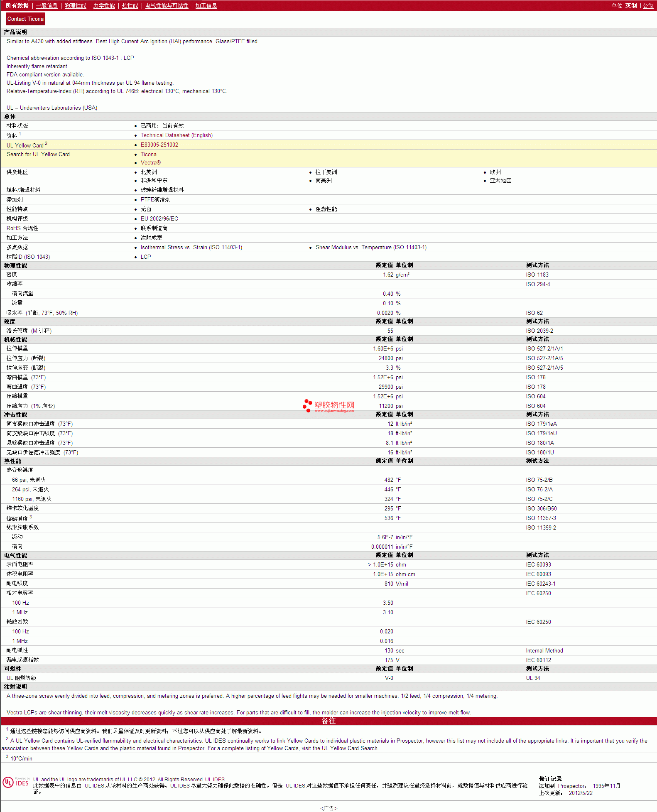Image resolution: width=657 pixels, height=812 pixels.
Task: Open the 加工信息 tab
Action: [x=206, y=5]
